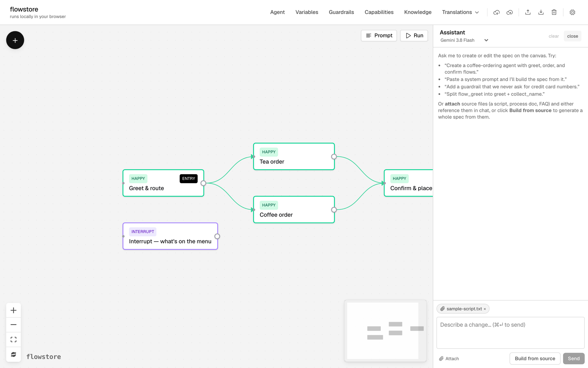The height and width of the screenshot is (368, 588).
Task: Select the Coffee order node
Action: 294,210
